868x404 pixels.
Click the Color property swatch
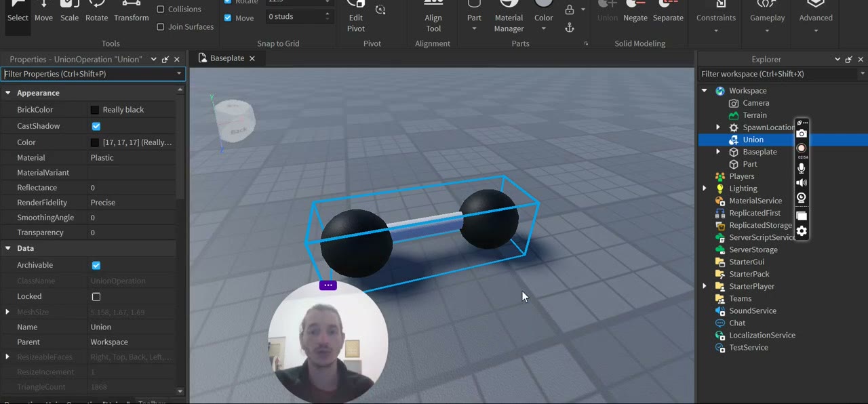click(95, 142)
